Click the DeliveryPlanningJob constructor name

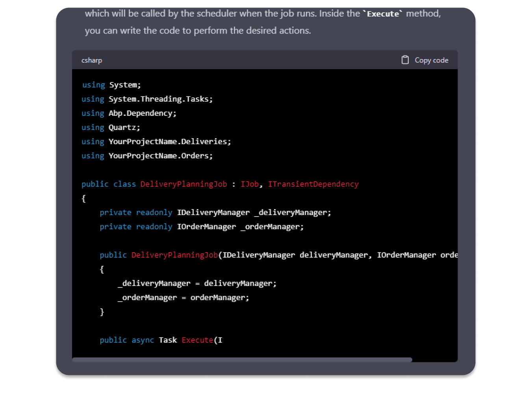174,255
